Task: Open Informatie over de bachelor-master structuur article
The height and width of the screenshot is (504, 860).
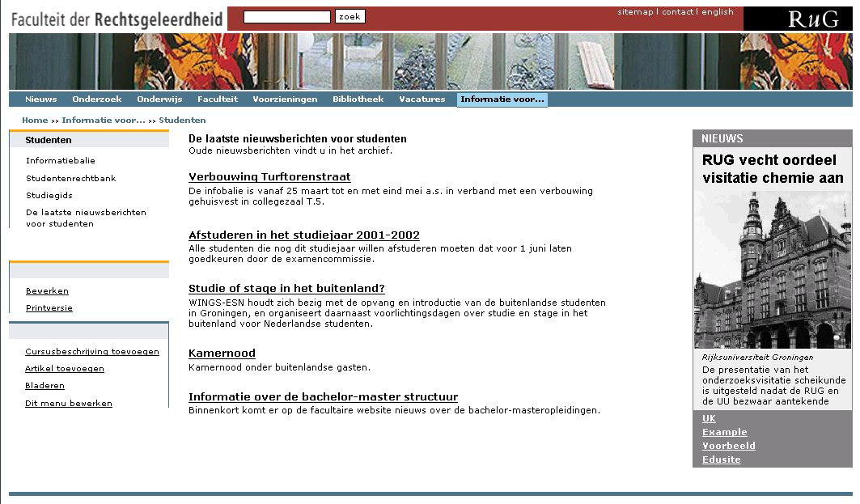Action: 324,397
